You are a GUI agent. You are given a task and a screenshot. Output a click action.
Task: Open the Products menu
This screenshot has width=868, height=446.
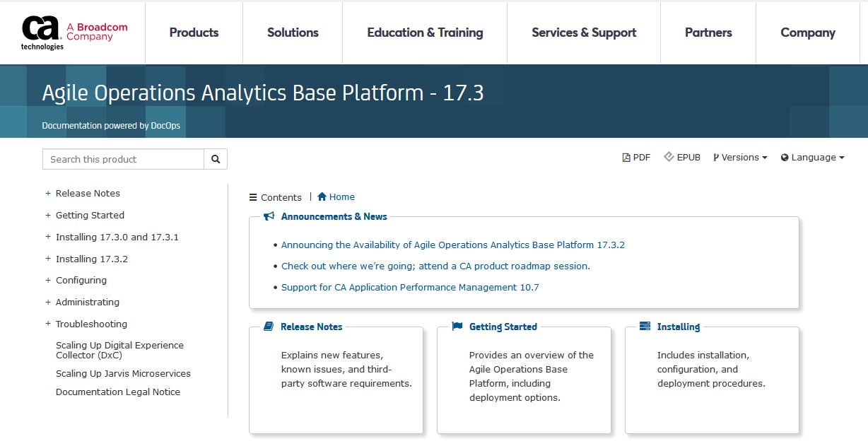(x=194, y=33)
